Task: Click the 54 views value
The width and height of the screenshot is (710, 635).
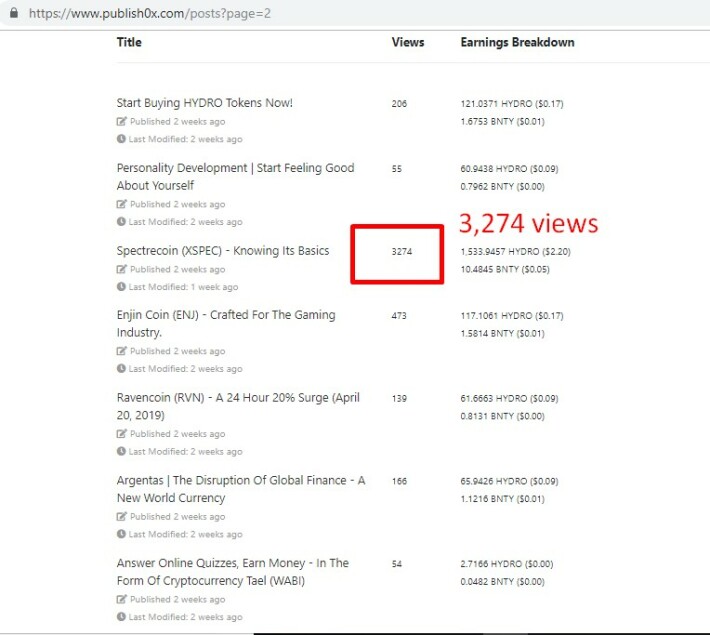Action: 397,564
